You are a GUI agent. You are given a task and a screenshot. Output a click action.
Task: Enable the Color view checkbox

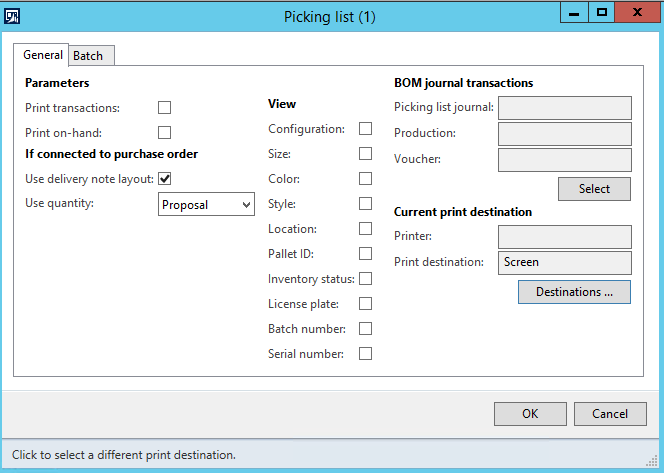(x=366, y=179)
